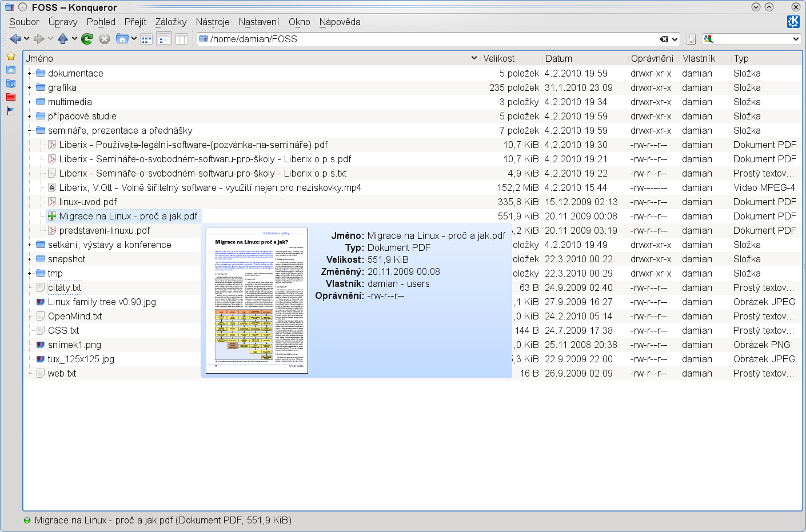Click the PDF preview thumbnail in tooltip
Viewport: 806px width, 532px height.
coord(257,301)
